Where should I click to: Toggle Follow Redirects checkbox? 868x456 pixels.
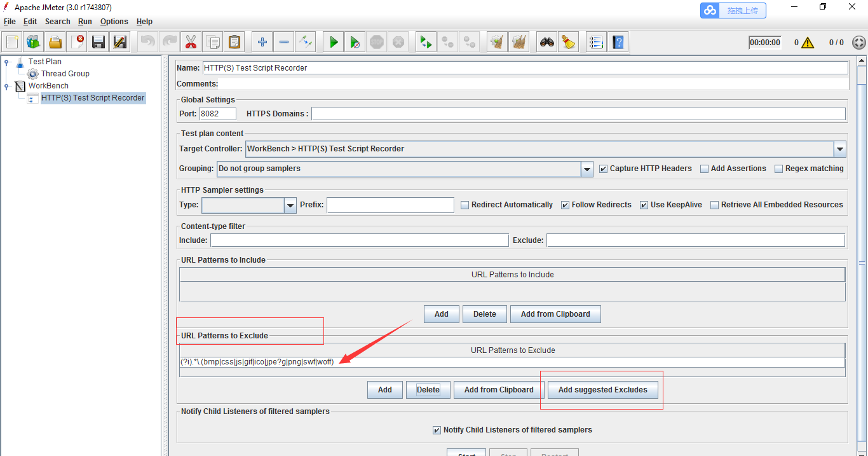(565, 205)
